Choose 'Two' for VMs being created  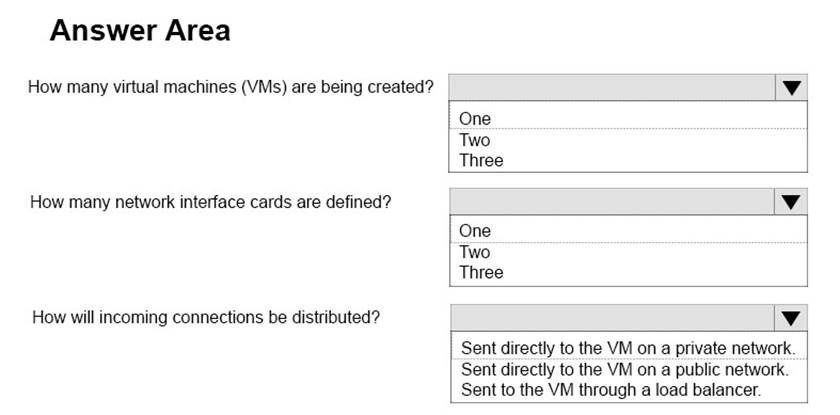tap(475, 140)
